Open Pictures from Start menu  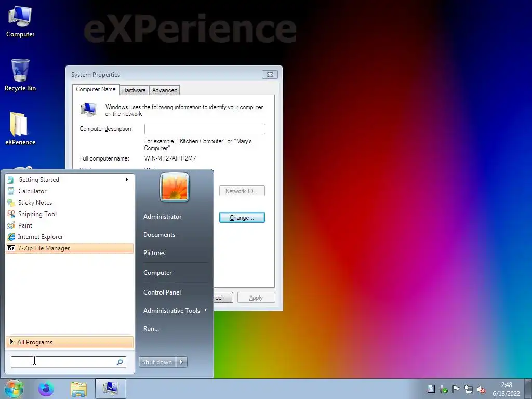click(154, 253)
